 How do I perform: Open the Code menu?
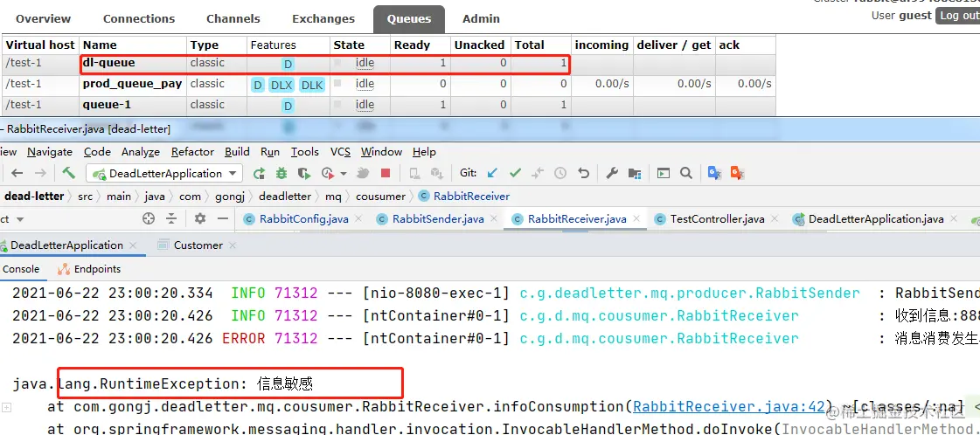click(97, 152)
